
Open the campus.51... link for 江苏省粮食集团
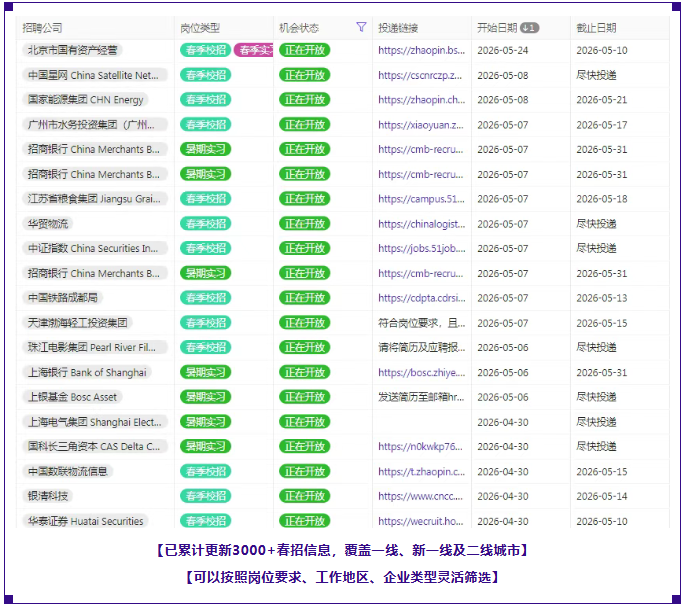(421, 199)
